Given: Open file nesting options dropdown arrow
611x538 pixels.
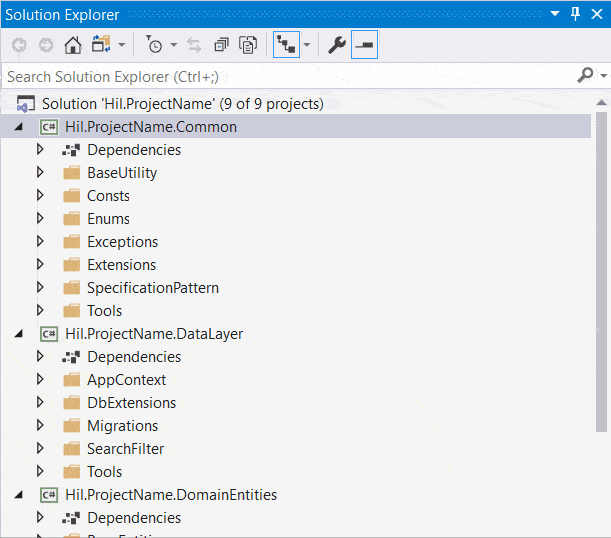Looking at the screenshot, I should [x=307, y=45].
